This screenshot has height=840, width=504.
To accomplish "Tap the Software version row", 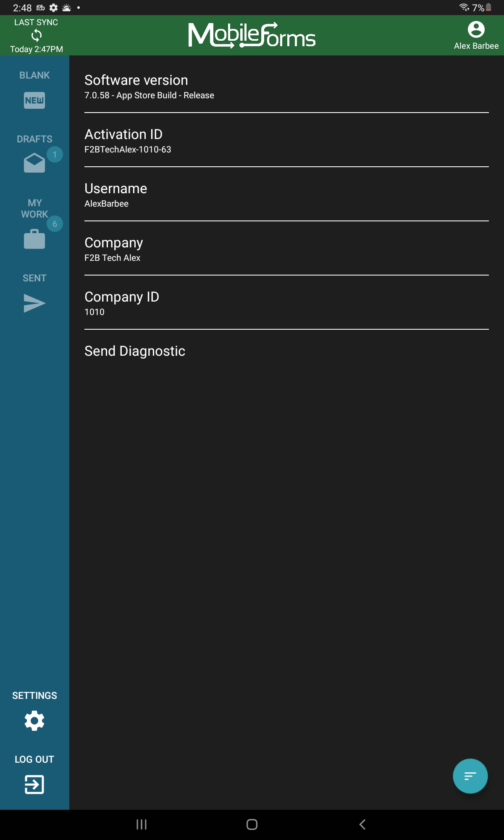I will [286, 86].
